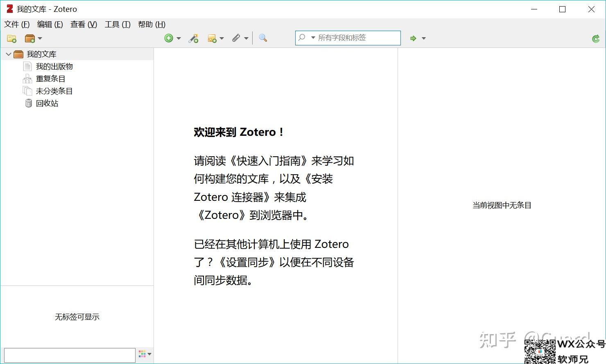The height and width of the screenshot is (364, 606).
Task: Close the Zotero window
Action: [591, 9]
